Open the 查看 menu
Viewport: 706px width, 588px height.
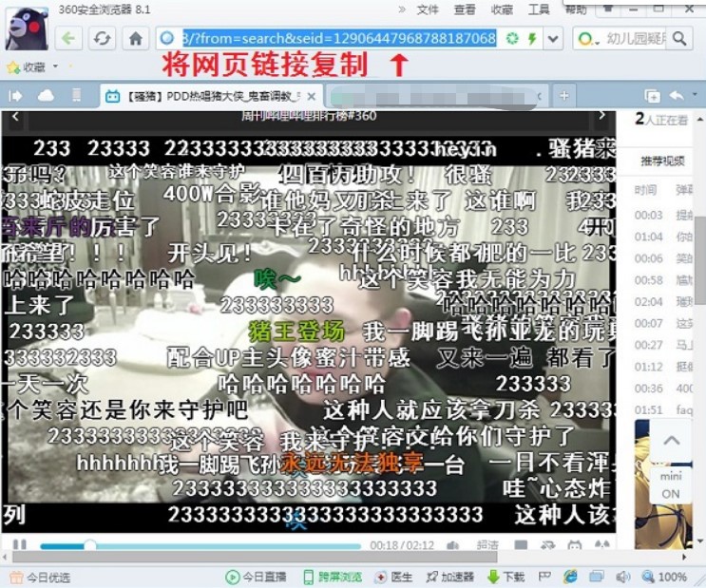(465, 9)
